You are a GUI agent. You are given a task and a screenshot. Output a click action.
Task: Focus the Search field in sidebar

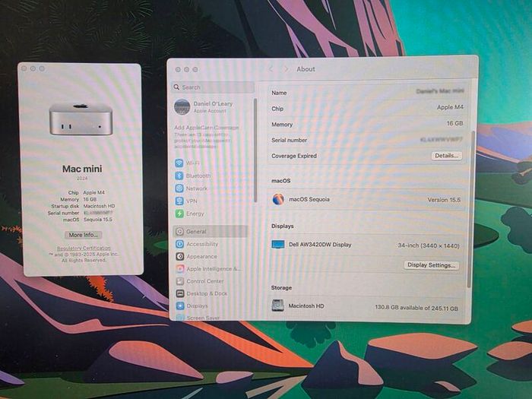(x=213, y=87)
